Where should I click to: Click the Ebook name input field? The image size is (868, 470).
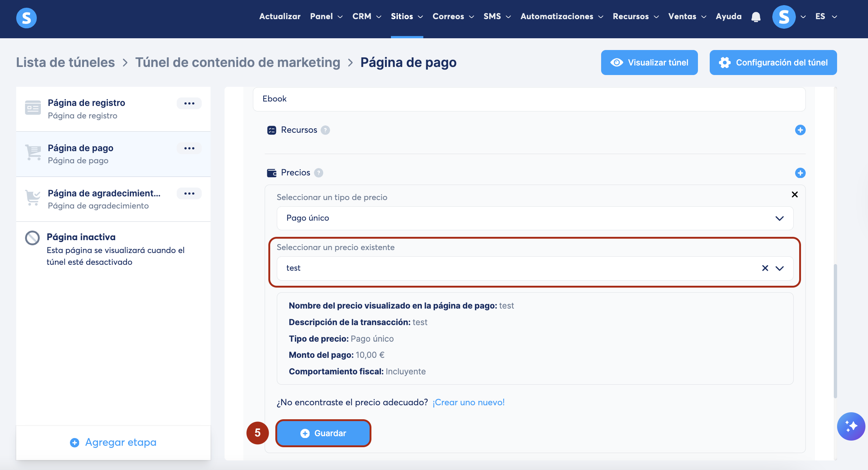coord(529,99)
